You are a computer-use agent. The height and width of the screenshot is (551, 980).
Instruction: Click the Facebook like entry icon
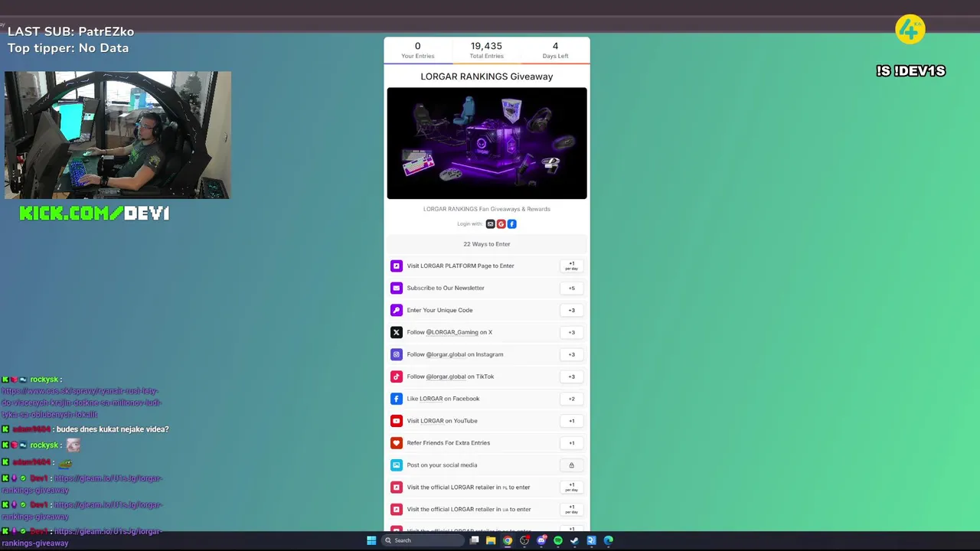pyautogui.click(x=397, y=399)
